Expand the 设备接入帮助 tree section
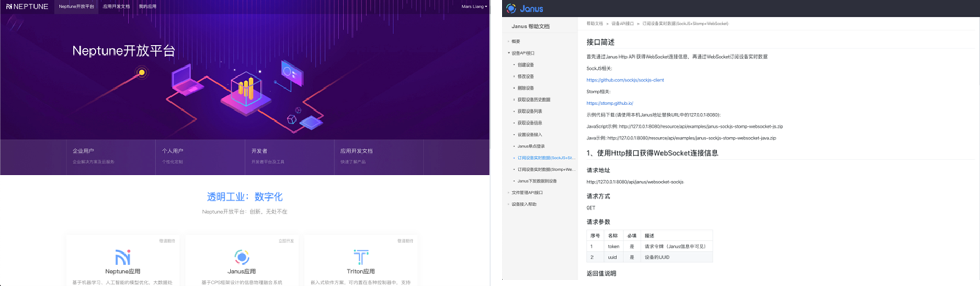This screenshot has width=980, height=286. (509, 204)
